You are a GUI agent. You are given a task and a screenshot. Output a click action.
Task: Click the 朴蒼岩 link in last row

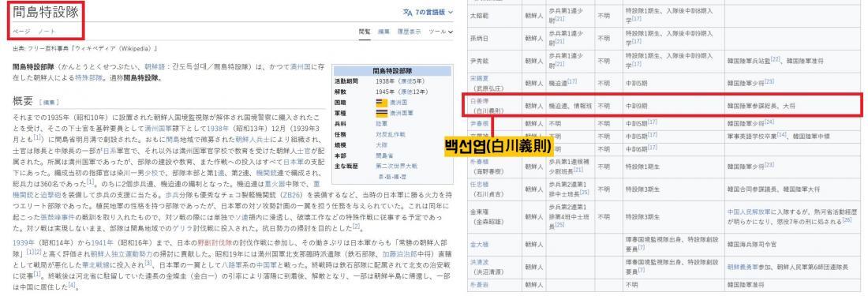pyautogui.click(x=479, y=284)
